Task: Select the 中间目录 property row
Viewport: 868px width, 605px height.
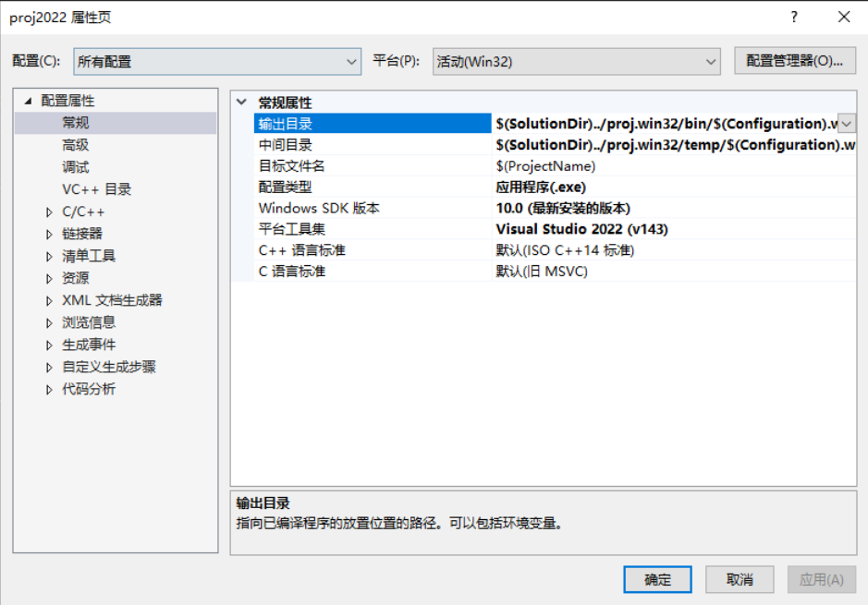Action: (x=372, y=145)
